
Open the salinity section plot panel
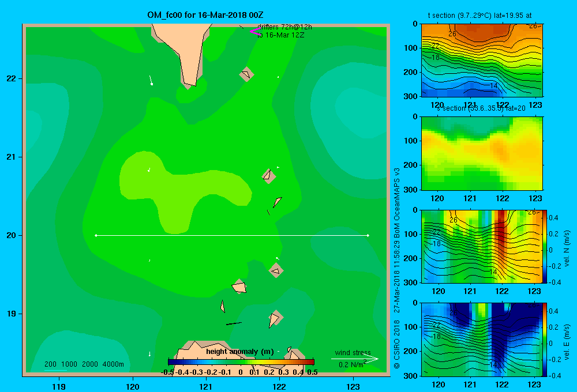(482, 153)
